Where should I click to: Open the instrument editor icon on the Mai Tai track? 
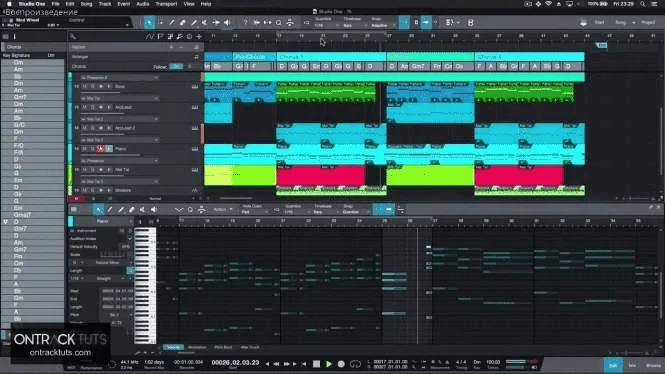click(x=195, y=170)
